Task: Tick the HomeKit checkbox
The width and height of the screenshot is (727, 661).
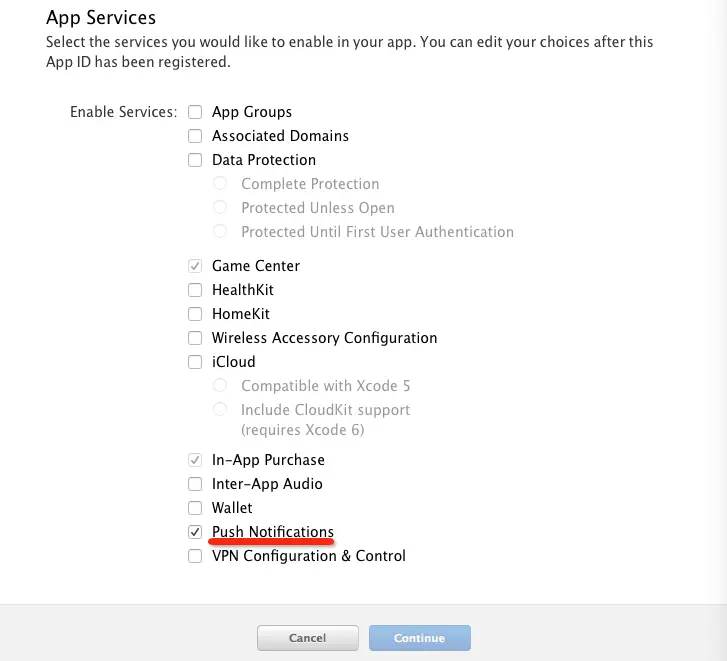Action: click(x=195, y=314)
